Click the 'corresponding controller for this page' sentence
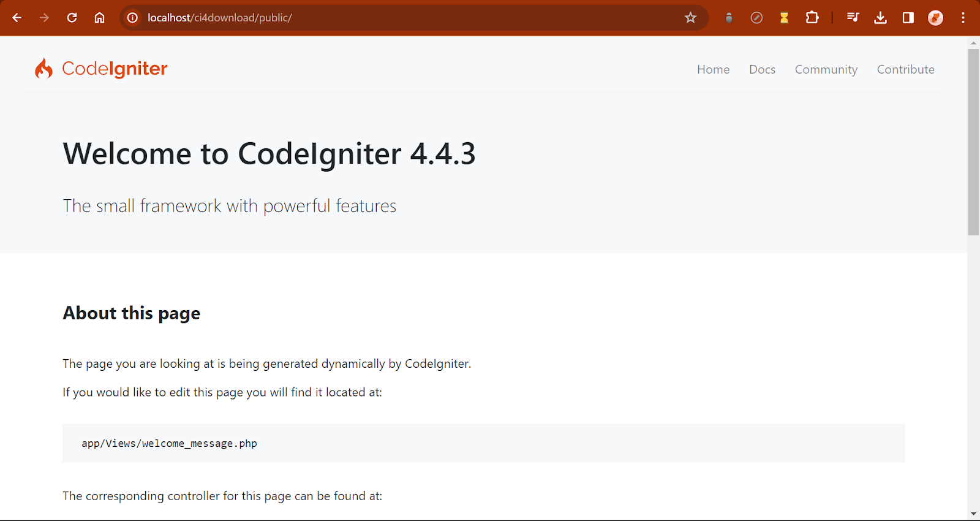The width and height of the screenshot is (980, 521). [x=222, y=496]
